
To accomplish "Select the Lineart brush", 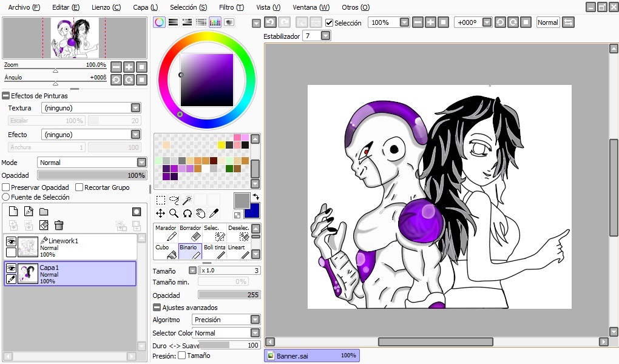I will (238, 252).
